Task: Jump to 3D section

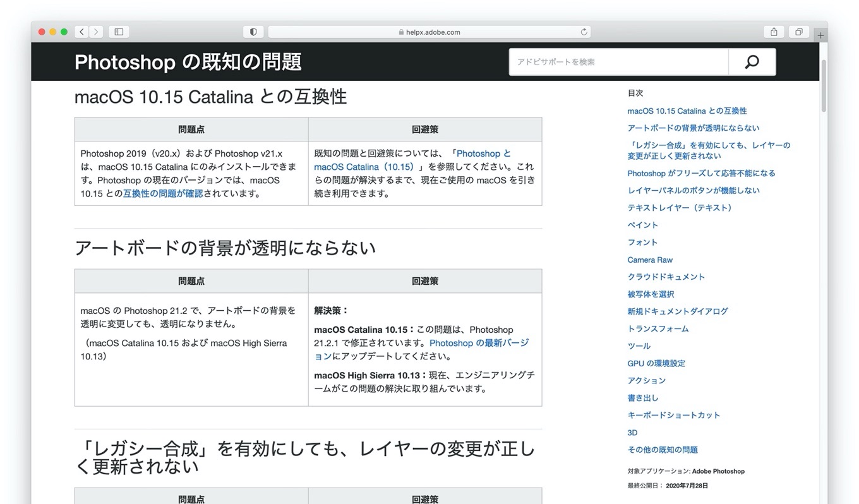Action: [632, 433]
